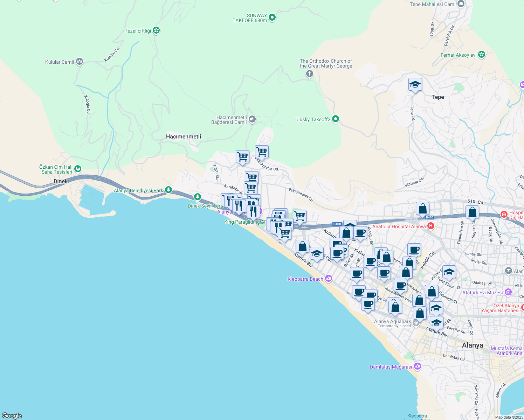Screen dimensions: 524x420
Task: Select the Alanya city label
Action: [x=473, y=345]
